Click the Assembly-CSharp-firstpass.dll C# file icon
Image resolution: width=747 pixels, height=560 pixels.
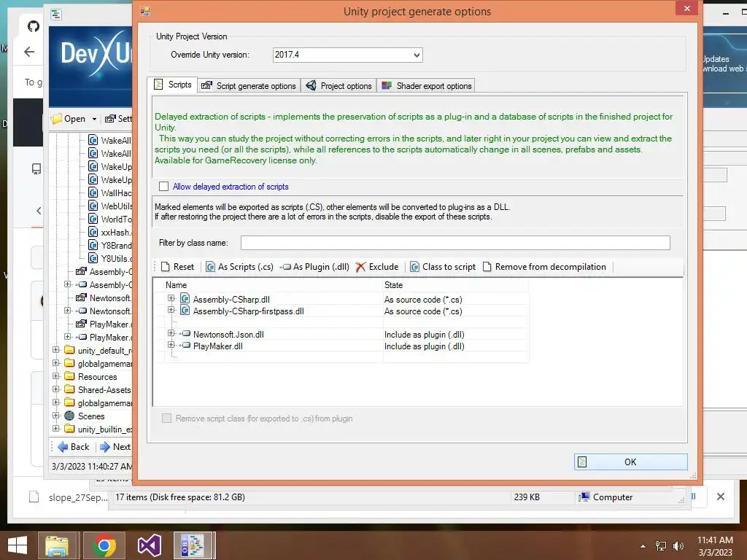185,311
